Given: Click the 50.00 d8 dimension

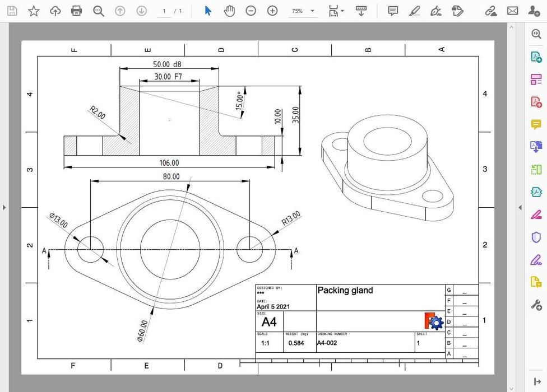Looking at the screenshot, I should (167, 64).
